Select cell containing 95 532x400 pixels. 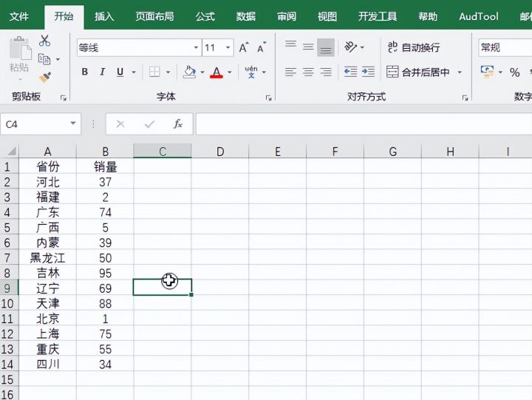pos(105,273)
